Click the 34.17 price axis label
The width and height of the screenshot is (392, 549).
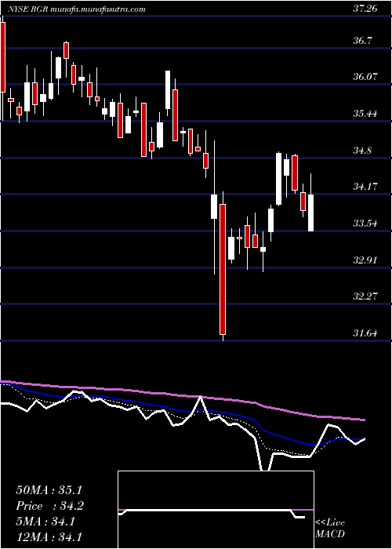(x=365, y=187)
